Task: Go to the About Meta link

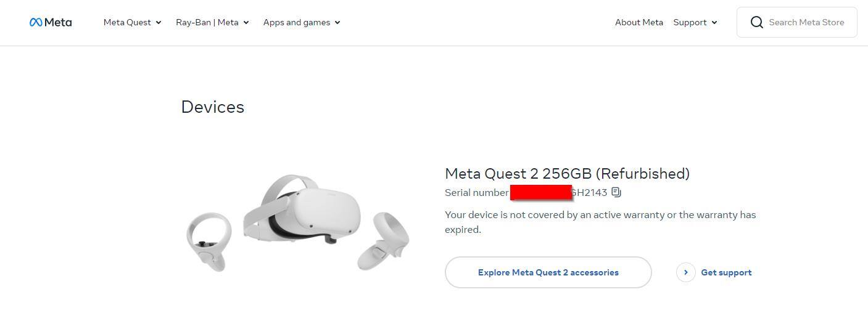Action: (639, 22)
